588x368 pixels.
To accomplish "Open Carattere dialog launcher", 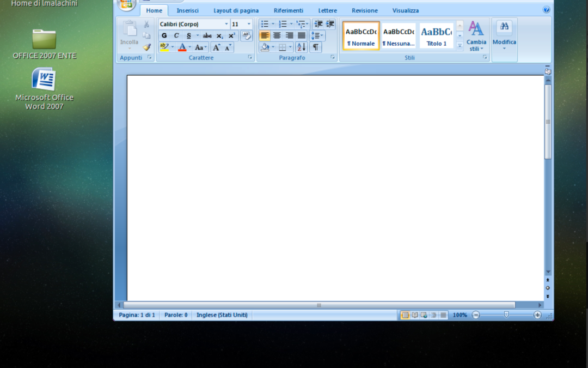I will (250, 57).
